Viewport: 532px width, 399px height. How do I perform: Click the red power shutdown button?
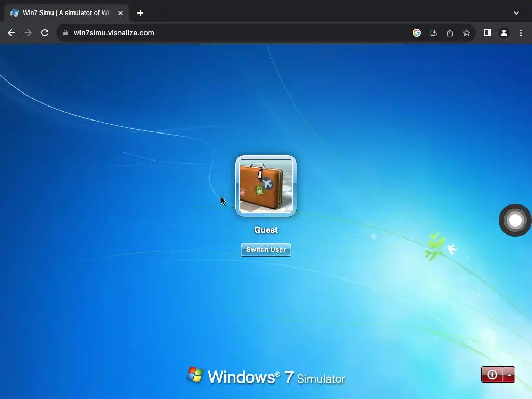(x=493, y=375)
